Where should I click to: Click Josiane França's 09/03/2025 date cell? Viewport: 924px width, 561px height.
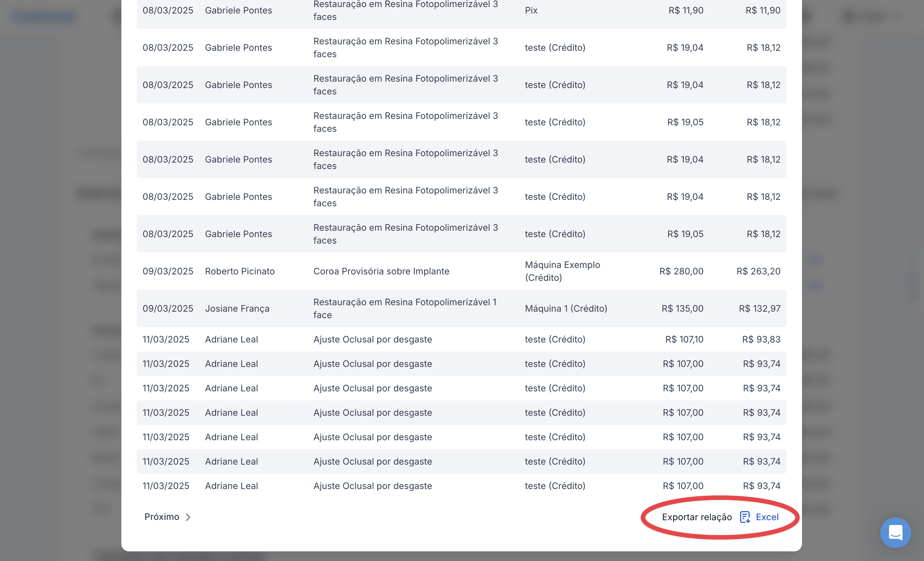click(168, 308)
